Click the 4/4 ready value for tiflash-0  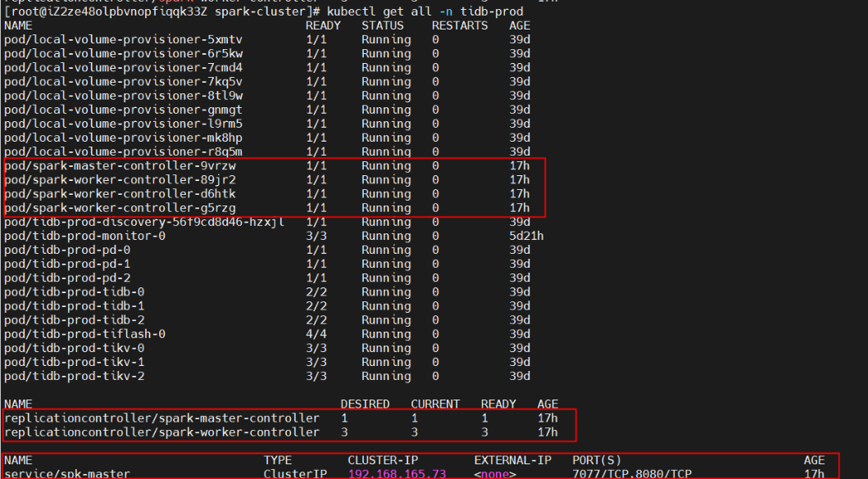[x=316, y=334]
